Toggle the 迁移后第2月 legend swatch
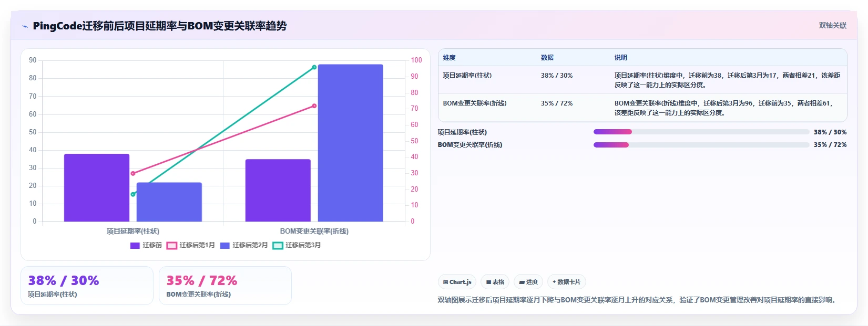Screen dimensions: 868x326 click(x=224, y=246)
